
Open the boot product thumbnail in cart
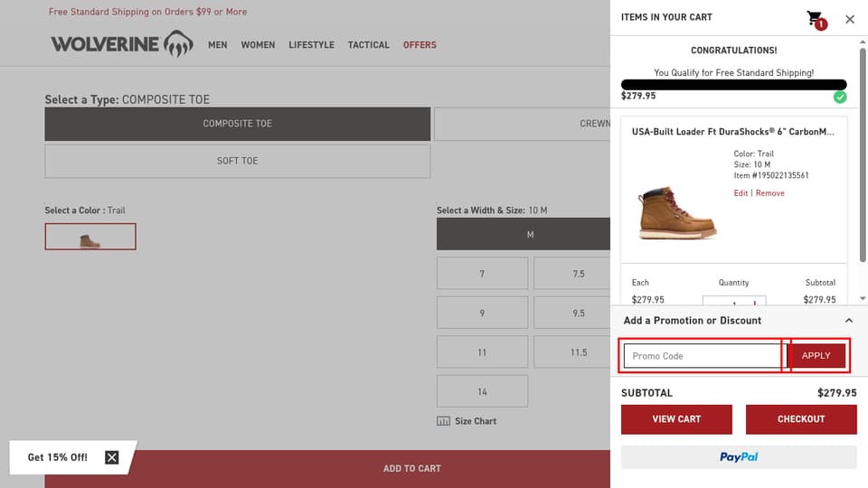pyautogui.click(x=677, y=212)
